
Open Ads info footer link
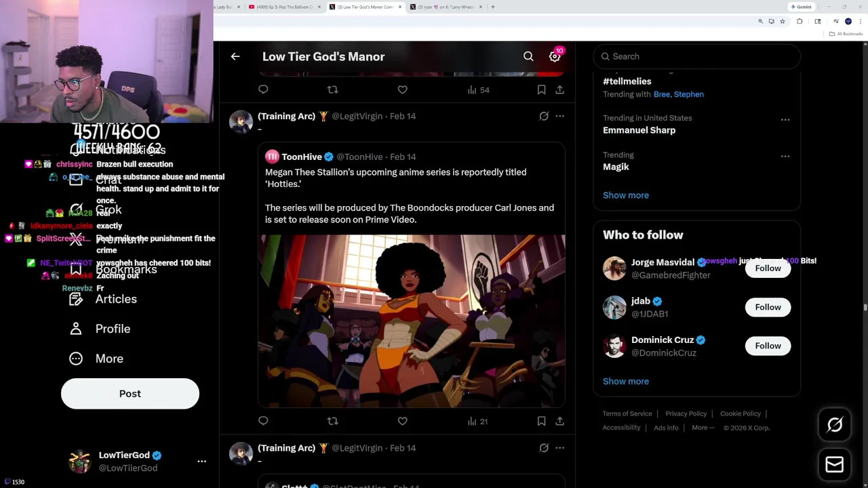pos(666,428)
